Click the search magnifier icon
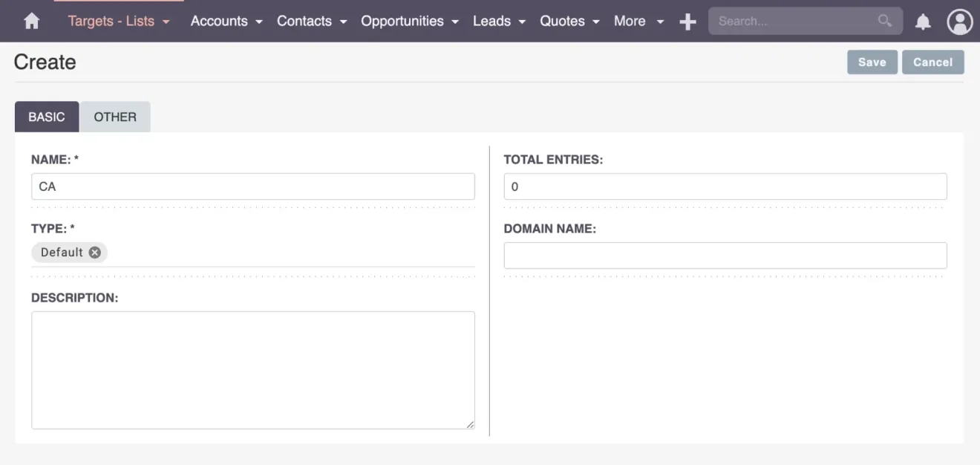 coord(884,21)
